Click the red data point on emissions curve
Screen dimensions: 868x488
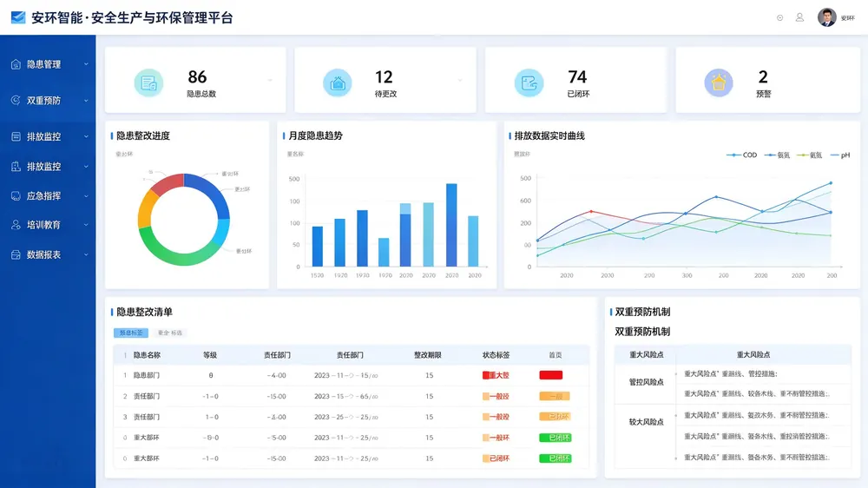pos(591,212)
